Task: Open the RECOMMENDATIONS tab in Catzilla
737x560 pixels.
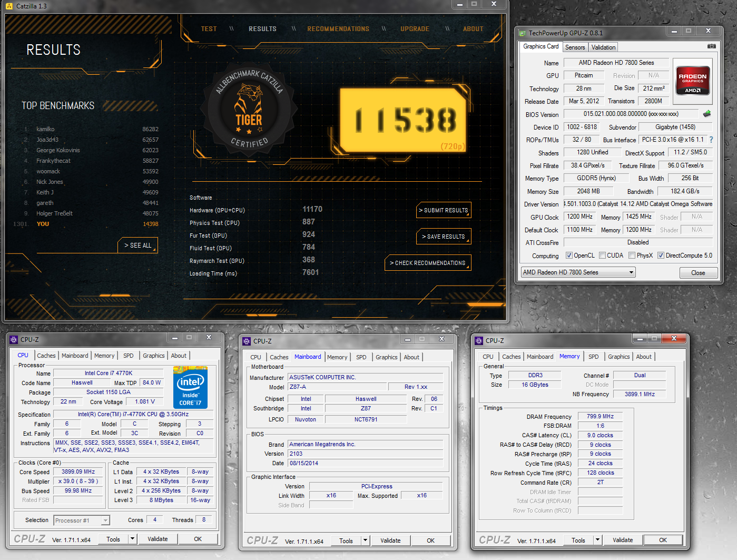Action: click(x=338, y=29)
